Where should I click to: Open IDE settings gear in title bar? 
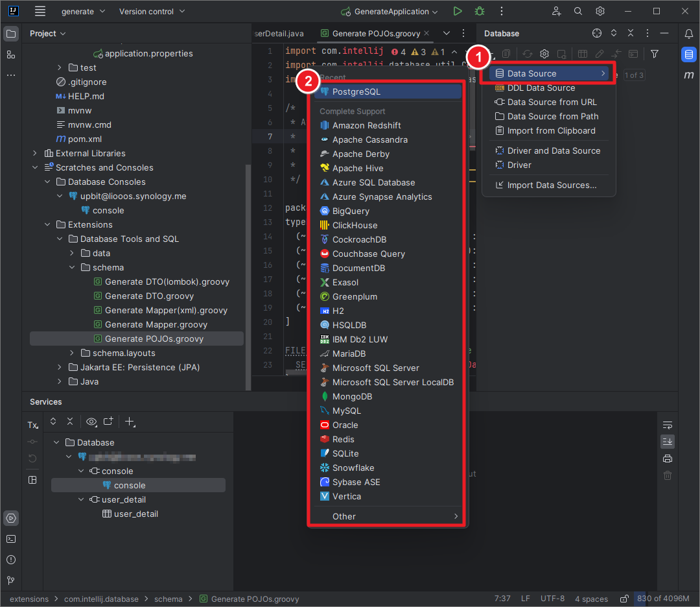[x=600, y=11]
